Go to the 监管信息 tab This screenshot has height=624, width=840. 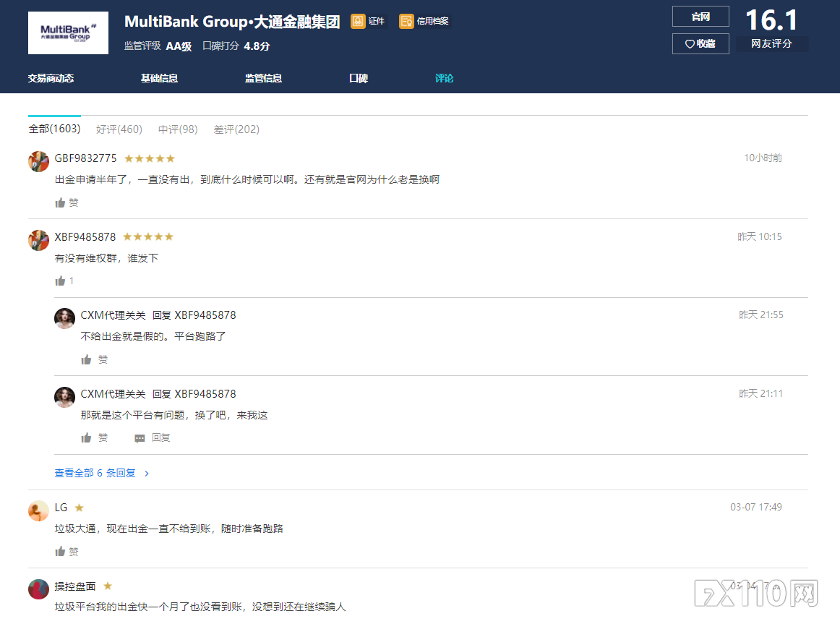(x=263, y=78)
